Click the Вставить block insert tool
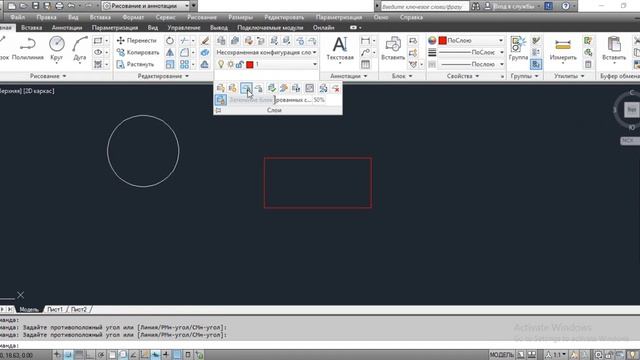The image size is (640, 360). click(x=393, y=49)
